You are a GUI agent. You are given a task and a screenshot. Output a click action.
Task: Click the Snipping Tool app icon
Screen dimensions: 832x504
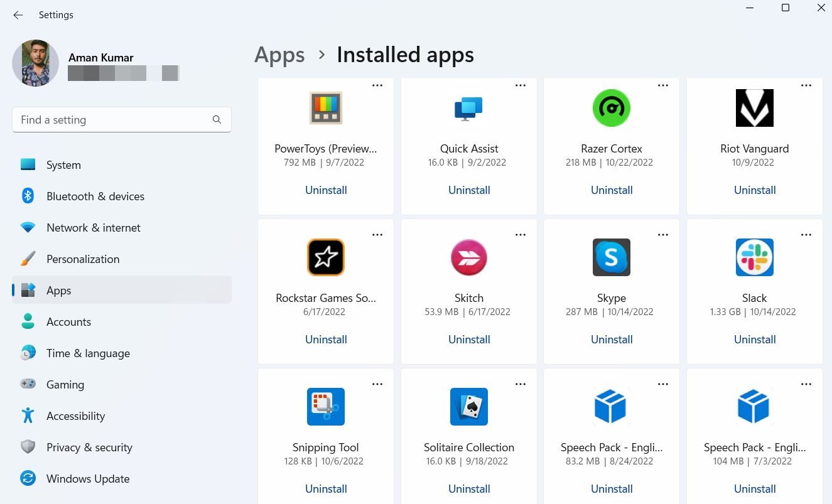pos(326,407)
